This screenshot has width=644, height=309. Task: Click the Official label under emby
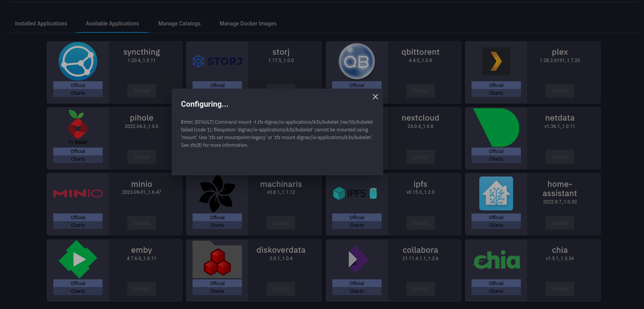tap(78, 283)
